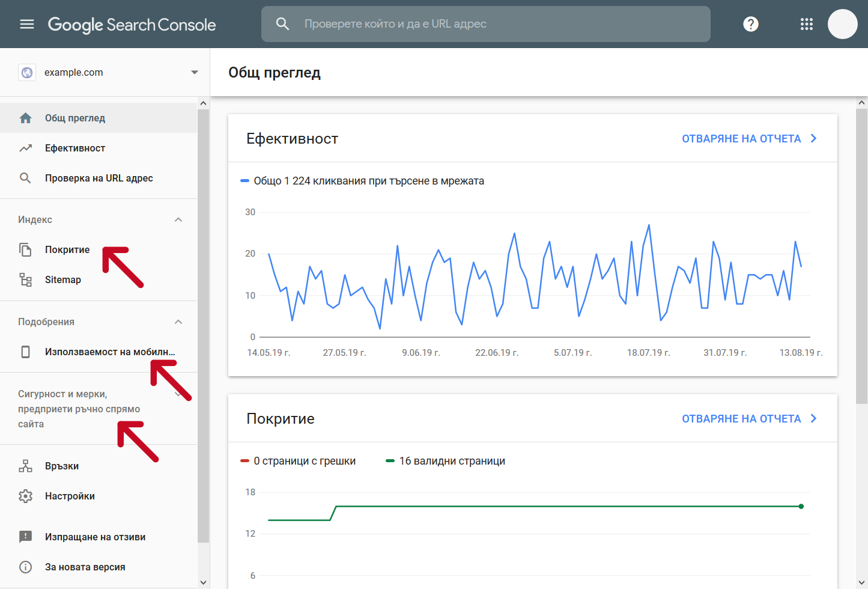This screenshot has width=868, height=589.
Task: Click the blue clicks legend marker
Action: pos(244,181)
